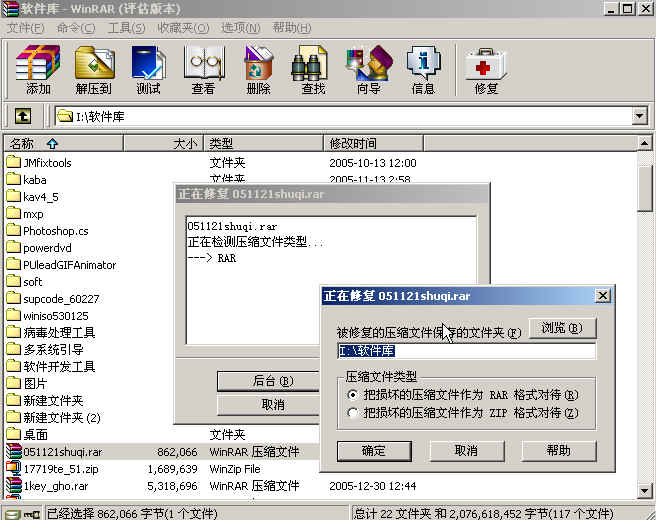
Task: Select the soft folder row
Action: [x=33, y=282]
